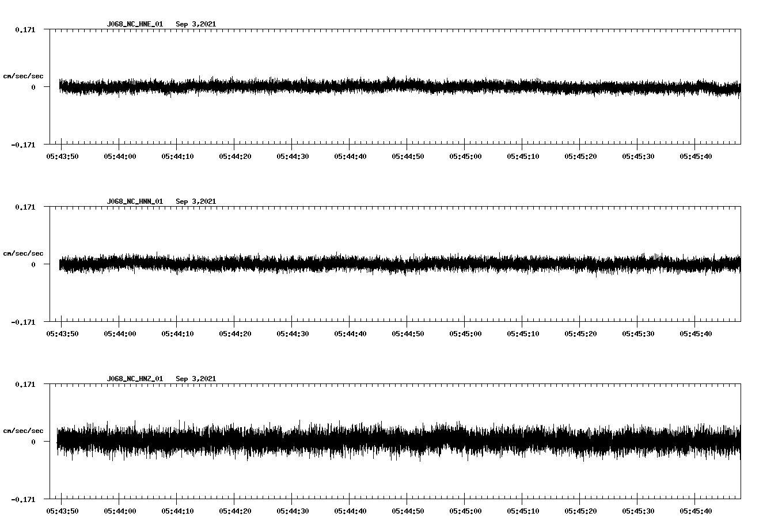The width and height of the screenshot is (782, 532).
Task: Click 05:45:10 time label under HNZ plot
Action: (523, 511)
